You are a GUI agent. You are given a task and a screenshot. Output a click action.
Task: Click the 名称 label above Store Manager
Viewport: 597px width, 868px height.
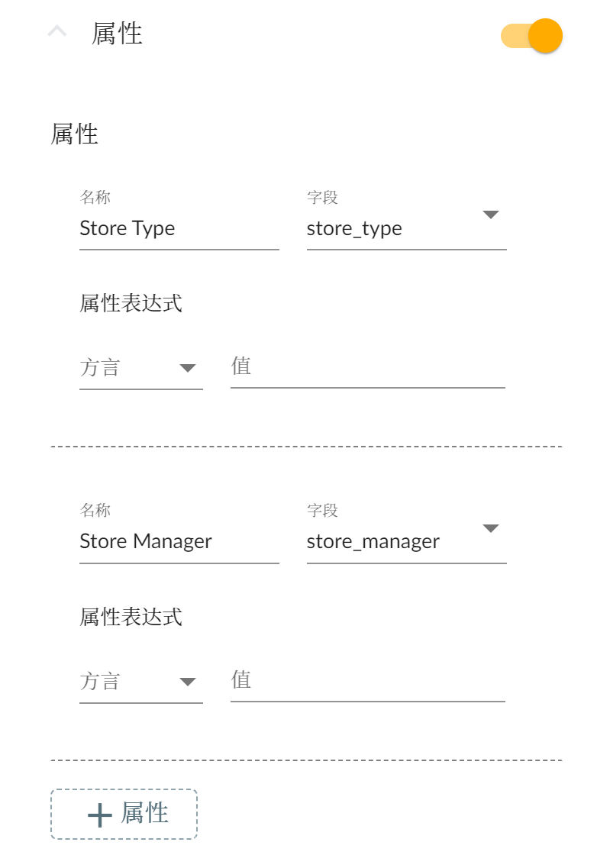pyautogui.click(x=95, y=510)
